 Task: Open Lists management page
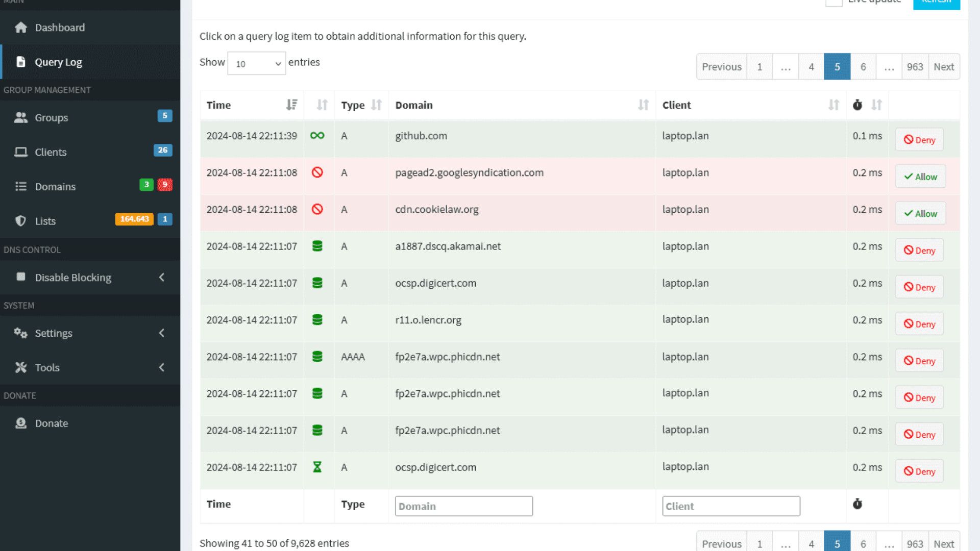click(x=90, y=221)
